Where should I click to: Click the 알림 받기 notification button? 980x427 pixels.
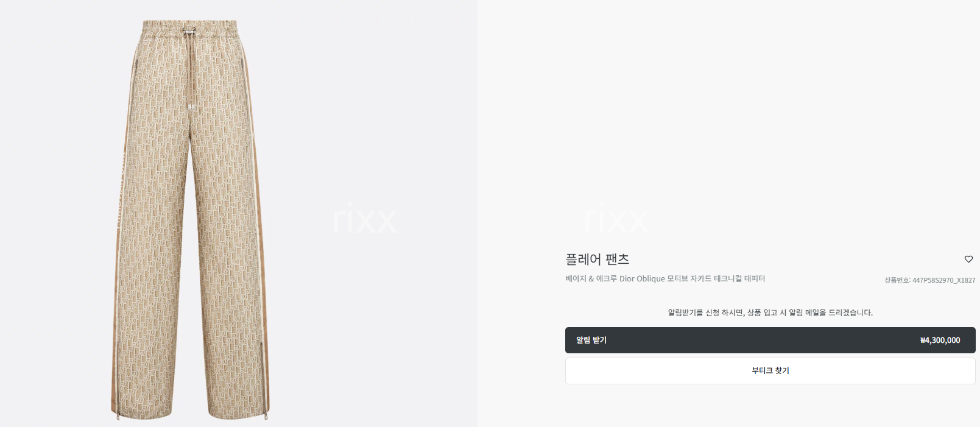(x=770, y=340)
